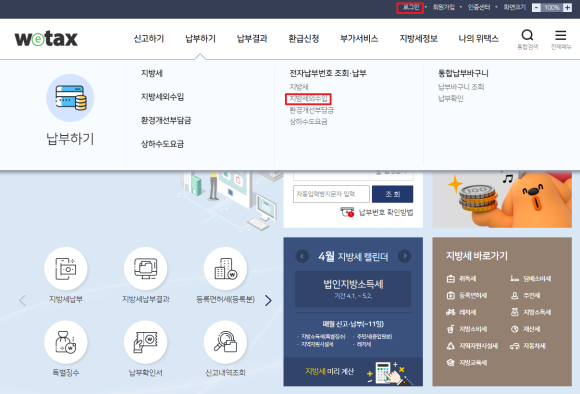580x394 pixels.
Task: Open 납부확인 under 통합납부바구니
Action: pyautogui.click(x=451, y=98)
